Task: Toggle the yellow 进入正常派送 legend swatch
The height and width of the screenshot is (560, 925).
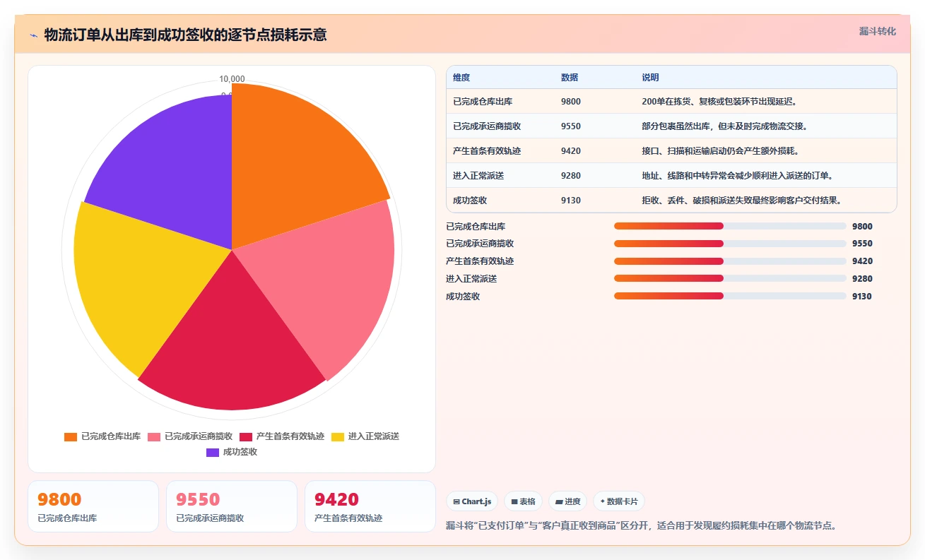Action: (x=338, y=436)
